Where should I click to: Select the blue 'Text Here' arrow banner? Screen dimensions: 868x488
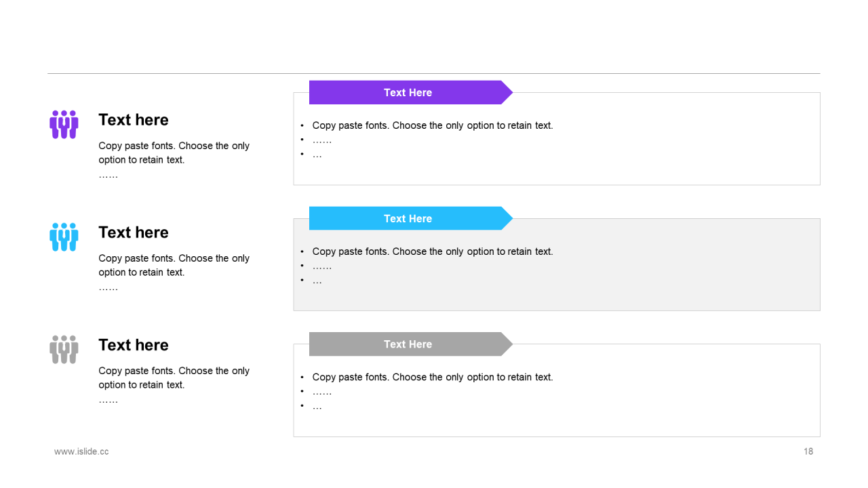(x=411, y=218)
